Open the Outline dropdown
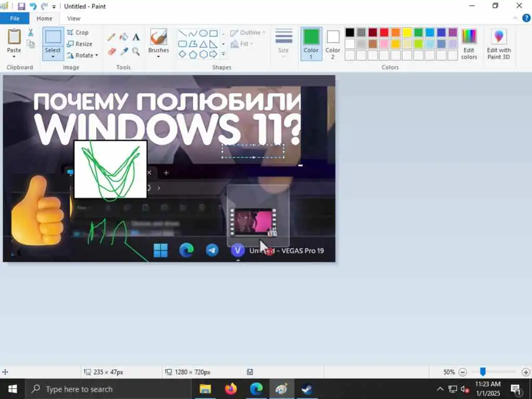 248,33
